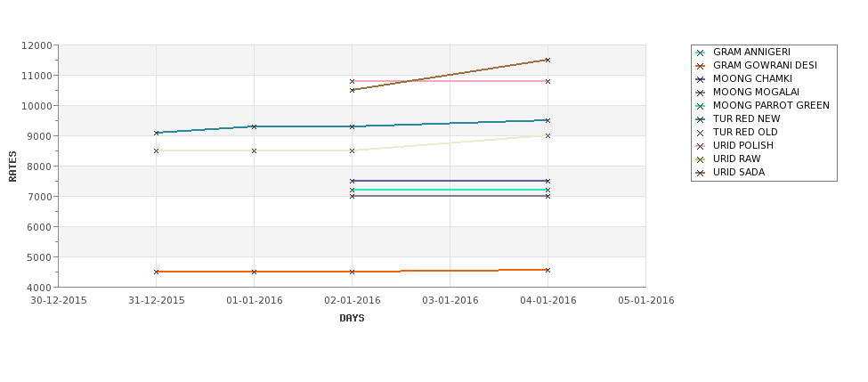Click the MOONG CHAMKI legend marker icon

[701, 79]
